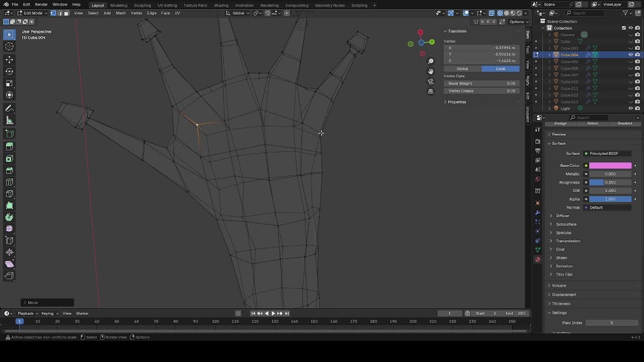Open the Modifiers wrench properties tab
The width and height of the screenshot is (644, 362).
click(537, 213)
